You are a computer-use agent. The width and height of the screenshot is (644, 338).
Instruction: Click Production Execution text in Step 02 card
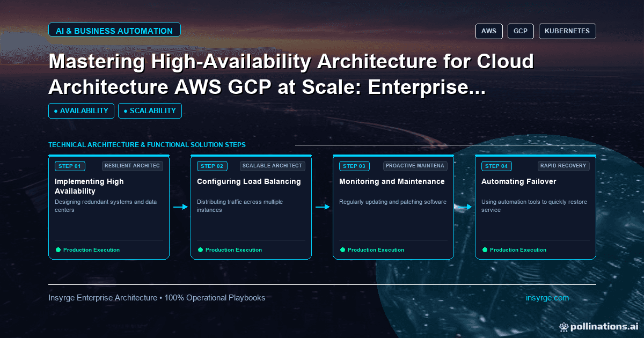tap(233, 250)
